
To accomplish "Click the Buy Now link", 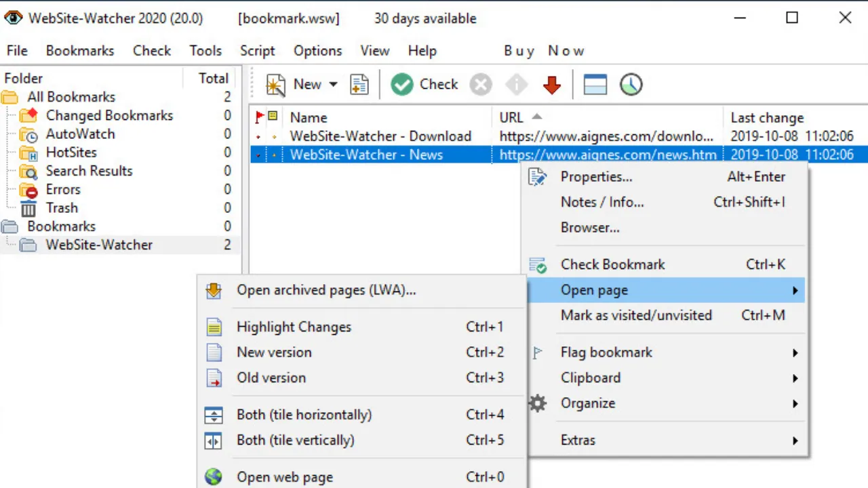I will pyautogui.click(x=544, y=51).
